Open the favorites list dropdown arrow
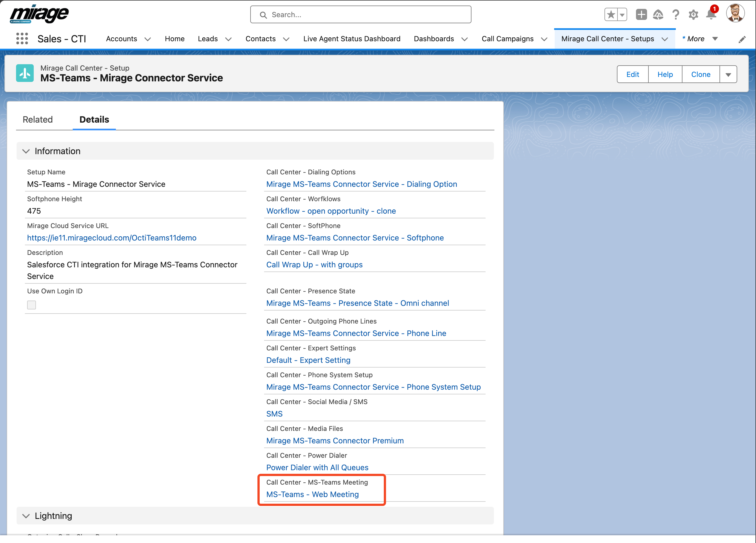The height and width of the screenshot is (543, 756). click(622, 15)
